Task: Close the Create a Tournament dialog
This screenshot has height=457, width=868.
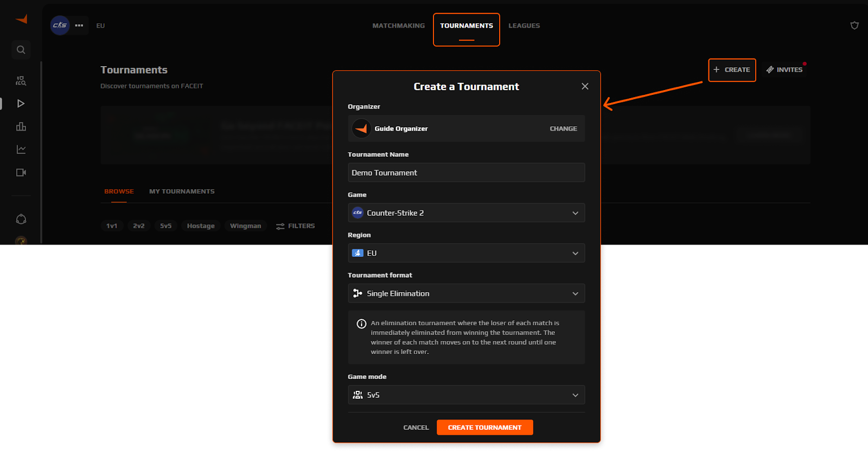Action: click(585, 86)
